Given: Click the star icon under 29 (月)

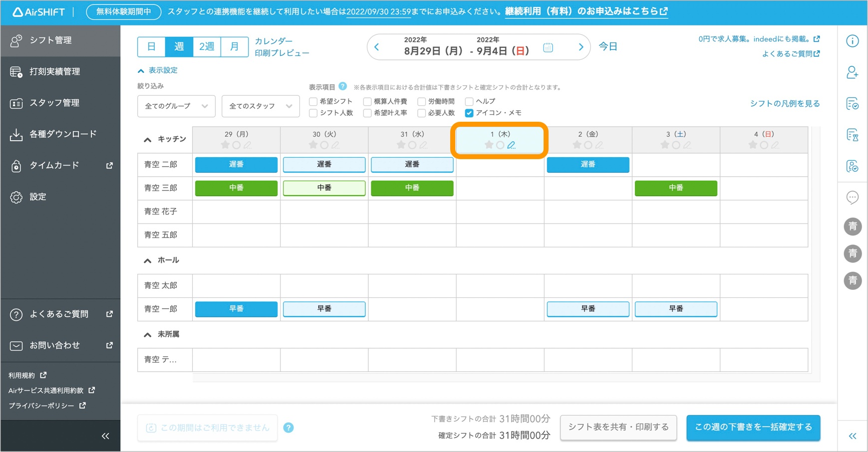Looking at the screenshot, I should pos(225,145).
